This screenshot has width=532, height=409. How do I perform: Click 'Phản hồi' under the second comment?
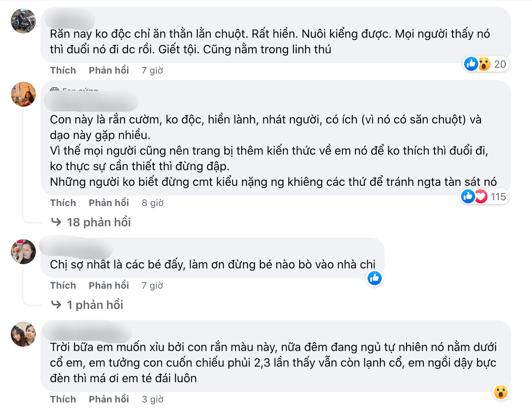click(x=109, y=202)
